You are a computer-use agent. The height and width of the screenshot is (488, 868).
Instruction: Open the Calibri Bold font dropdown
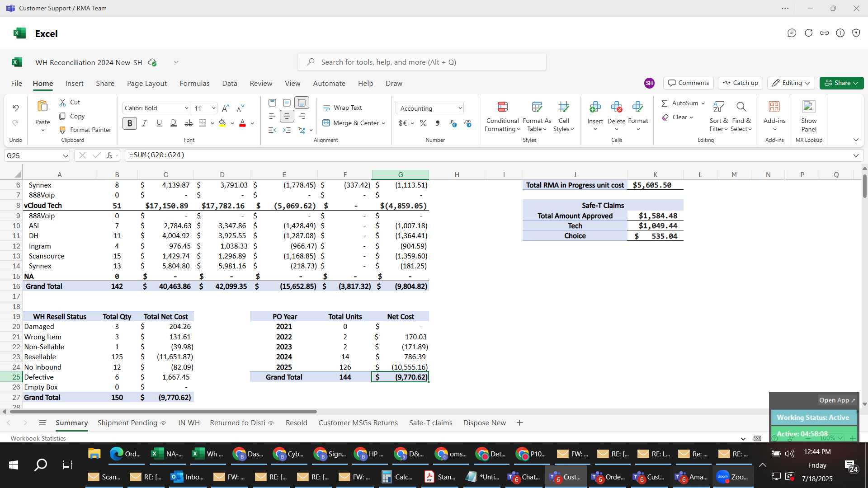pos(186,108)
